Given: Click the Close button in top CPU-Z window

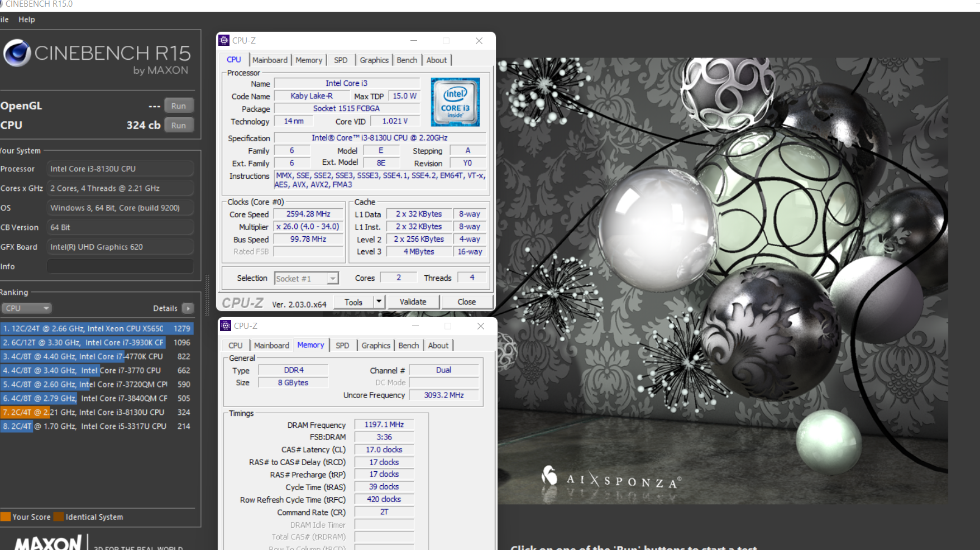Looking at the screenshot, I should (x=467, y=302).
